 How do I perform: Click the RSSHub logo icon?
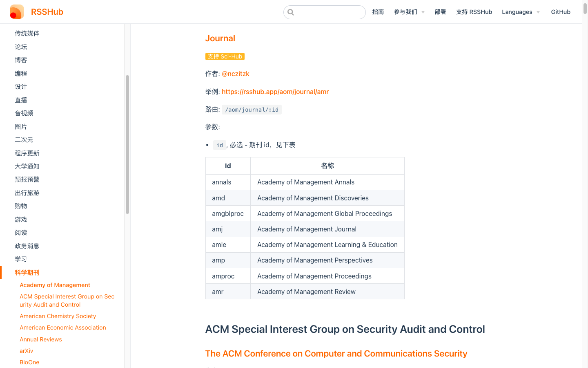16,11
